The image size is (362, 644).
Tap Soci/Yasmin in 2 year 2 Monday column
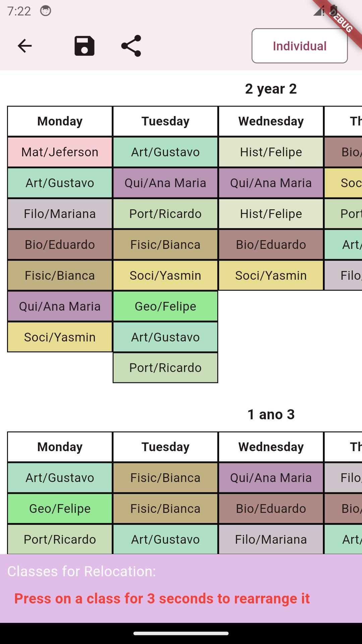[60, 337]
